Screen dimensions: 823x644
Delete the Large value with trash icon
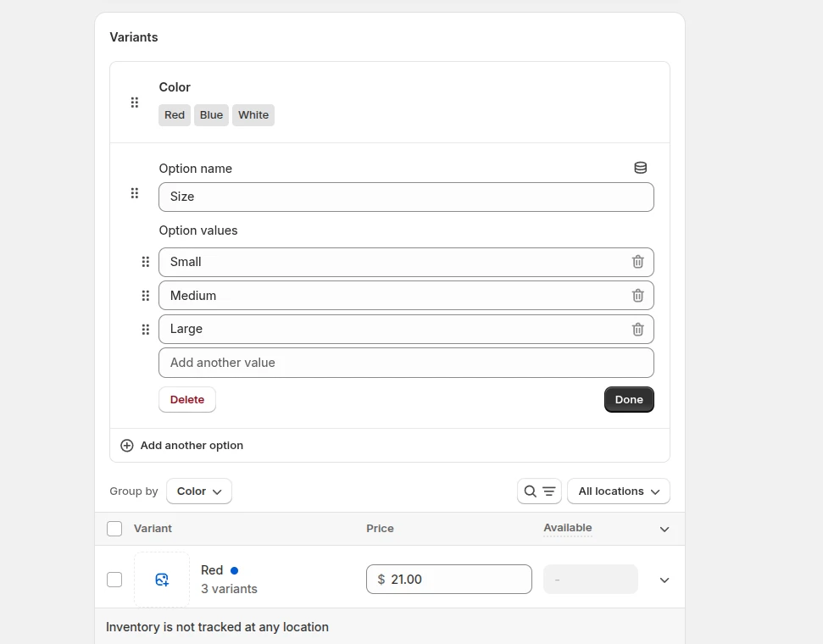tap(637, 329)
